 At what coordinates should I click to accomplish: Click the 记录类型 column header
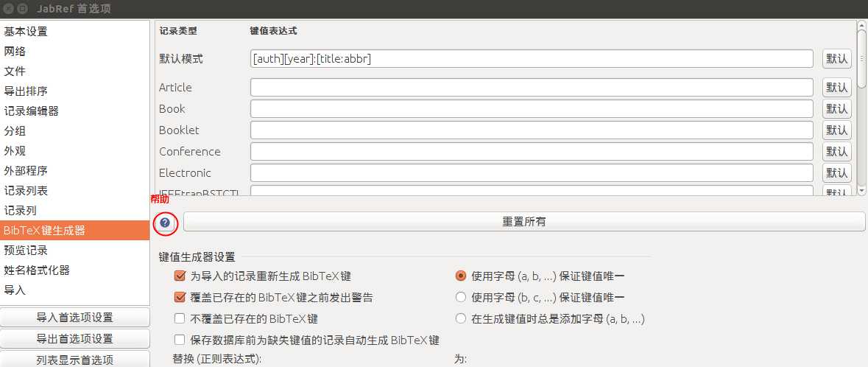[177, 31]
